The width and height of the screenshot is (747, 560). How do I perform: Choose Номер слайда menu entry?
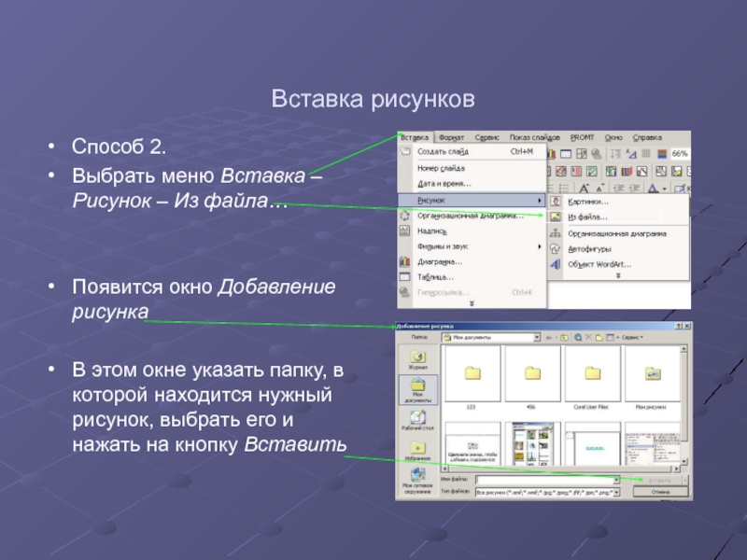472,168
